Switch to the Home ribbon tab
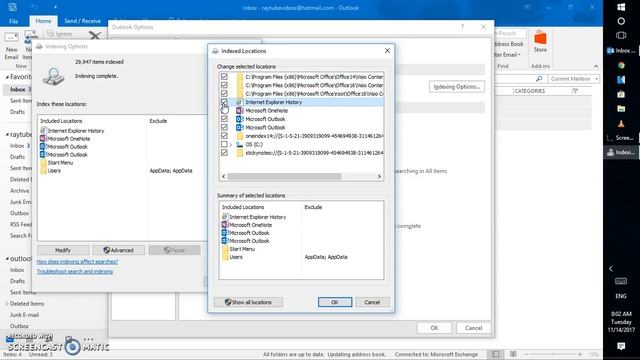Viewport: 640px width, 360px height. coord(43,21)
